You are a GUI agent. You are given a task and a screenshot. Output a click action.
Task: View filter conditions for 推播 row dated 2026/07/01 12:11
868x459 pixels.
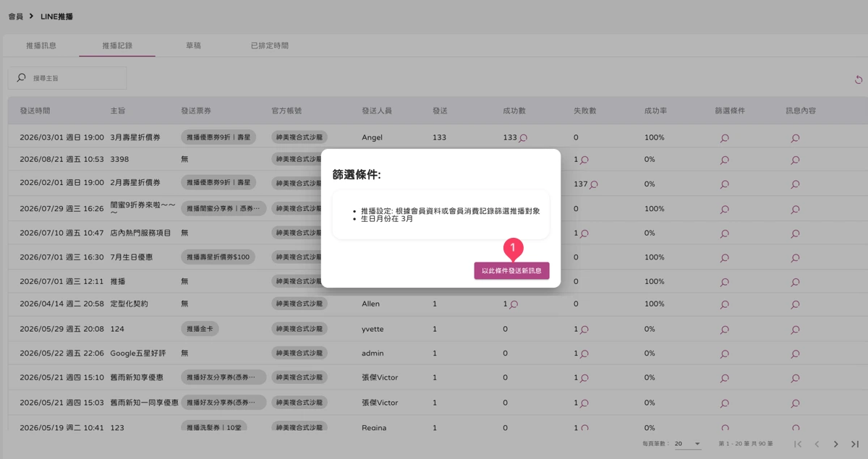(x=724, y=282)
